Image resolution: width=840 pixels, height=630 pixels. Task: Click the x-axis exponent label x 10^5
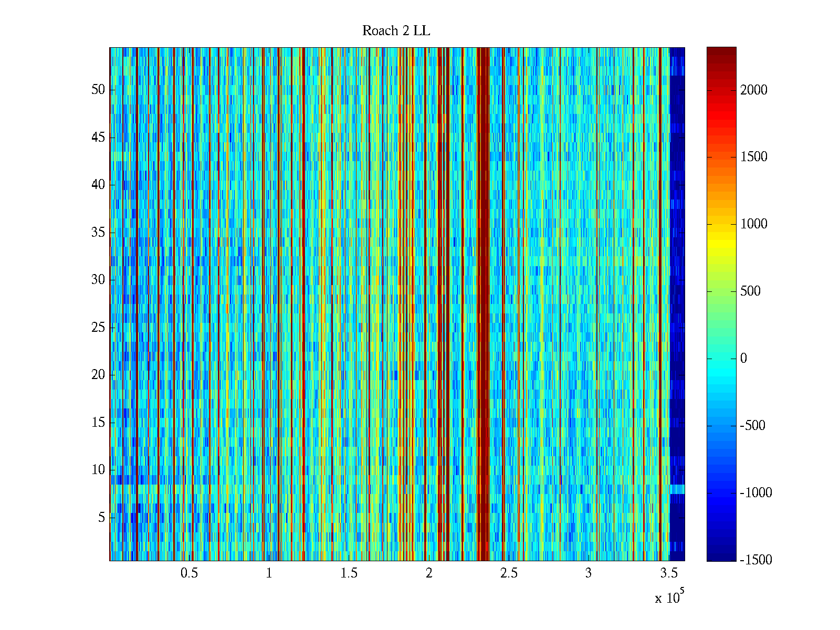coord(669,597)
